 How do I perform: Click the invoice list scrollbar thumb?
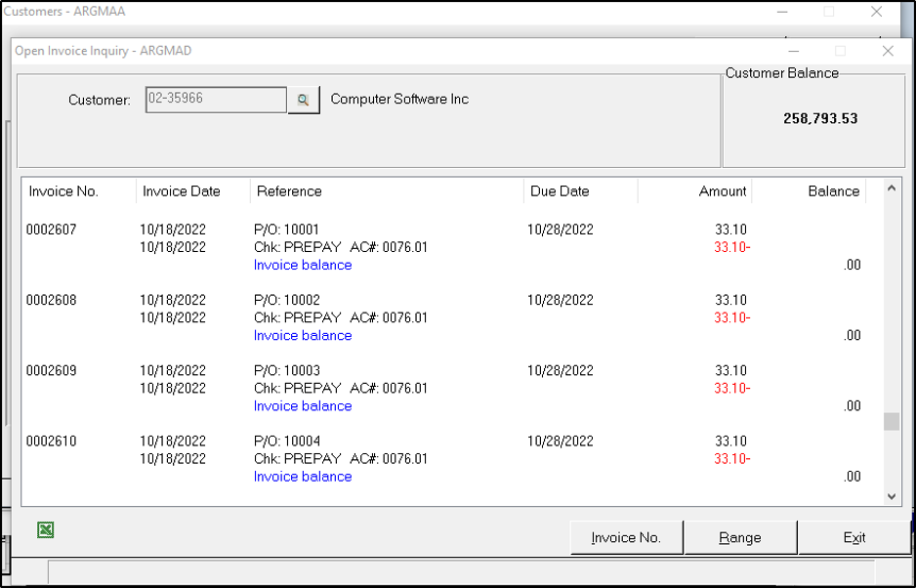pyautogui.click(x=892, y=421)
